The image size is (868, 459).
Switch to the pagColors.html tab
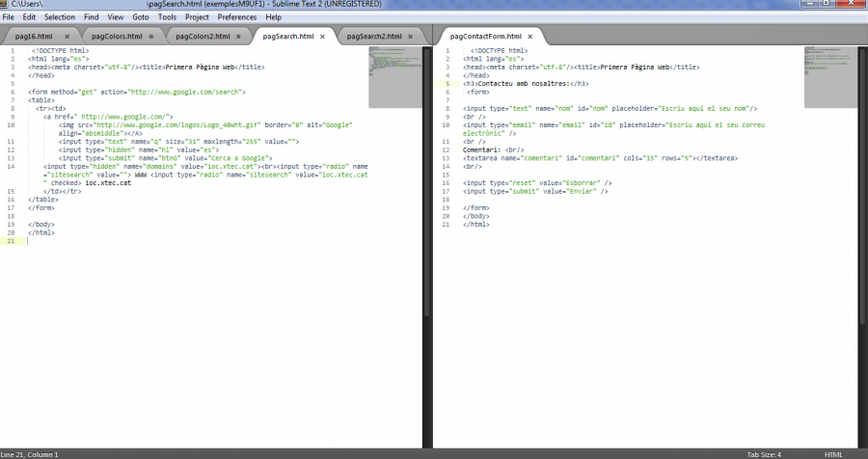[116, 37]
